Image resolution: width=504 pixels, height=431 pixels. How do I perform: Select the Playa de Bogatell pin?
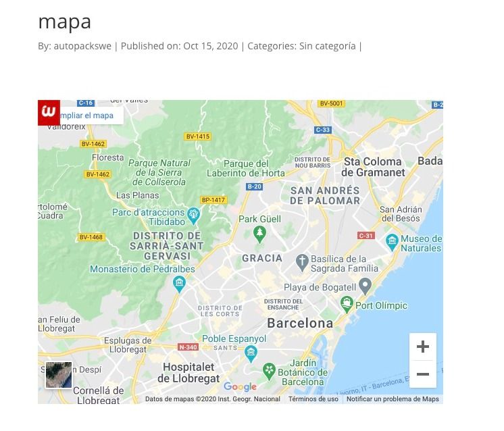[365, 286]
